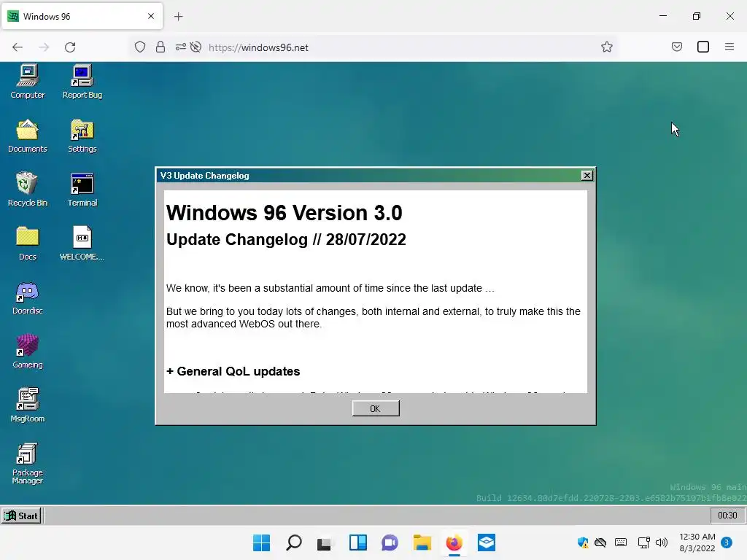Image resolution: width=747 pixels, height=560 pixels.
Task: Click the blocked autoplay icon in address bar
Action: pos(196,47)
